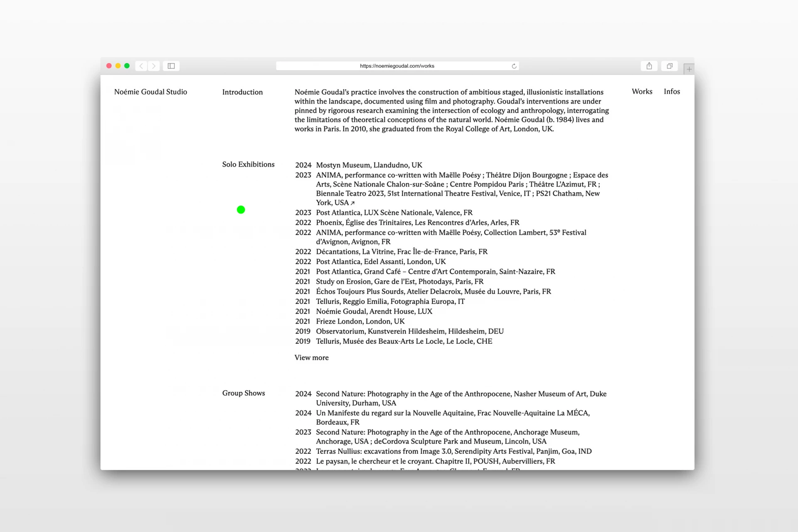Open the Works menu item
Viewport: 798px width, 532px height.
(642, 91)
